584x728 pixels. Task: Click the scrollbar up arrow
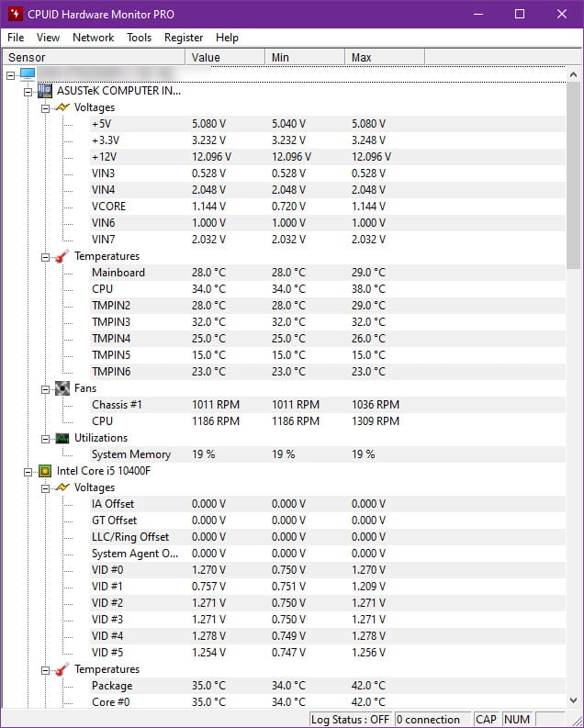click(x=573, y=74)
